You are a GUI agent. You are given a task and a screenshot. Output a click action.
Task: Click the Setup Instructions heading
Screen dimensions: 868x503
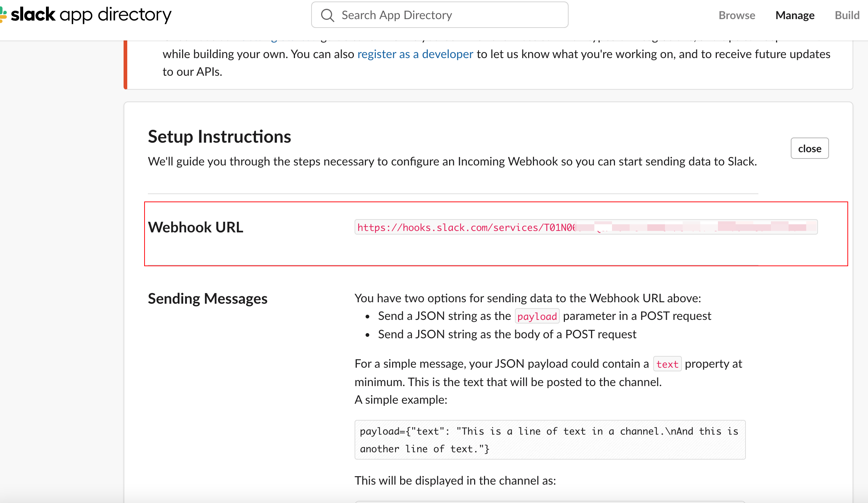219,136
